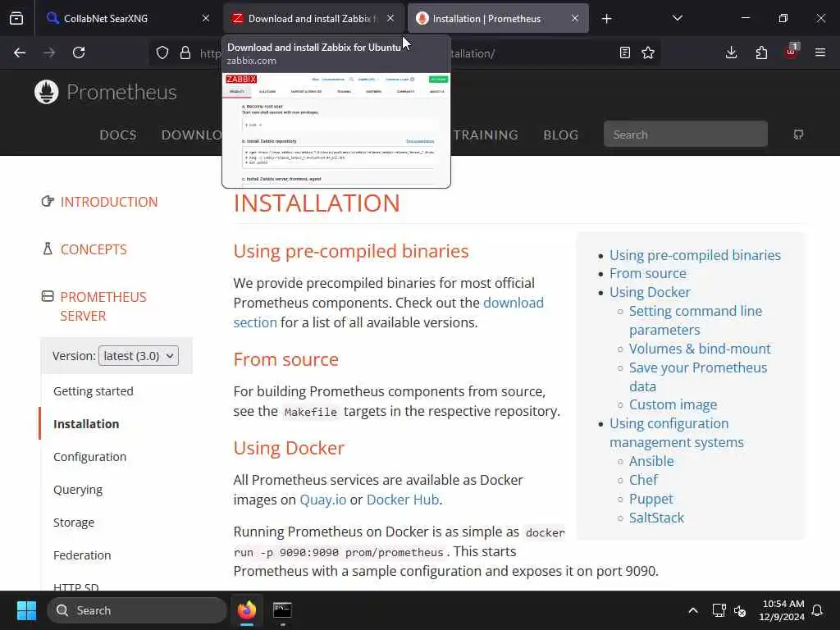Open the Quay.io link
840x630 pixels.
(x=322, y=500)
